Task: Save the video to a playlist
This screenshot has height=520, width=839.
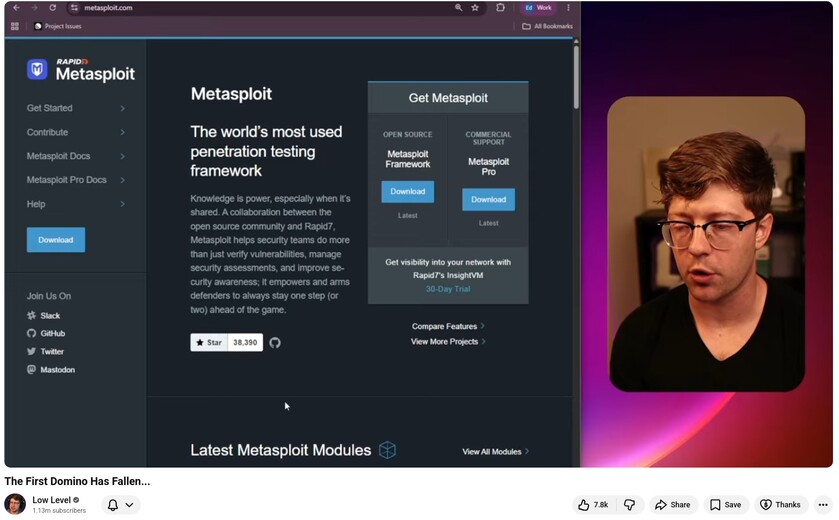Action: [726, 505]
